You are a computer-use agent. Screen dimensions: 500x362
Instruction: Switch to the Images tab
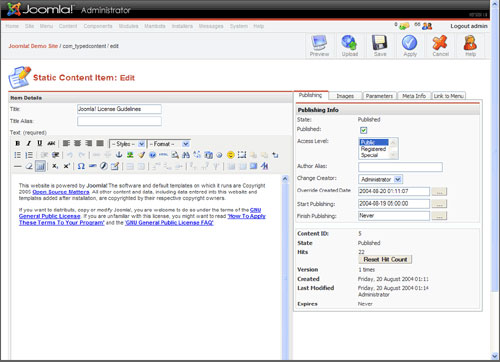(x=345, y=96)
